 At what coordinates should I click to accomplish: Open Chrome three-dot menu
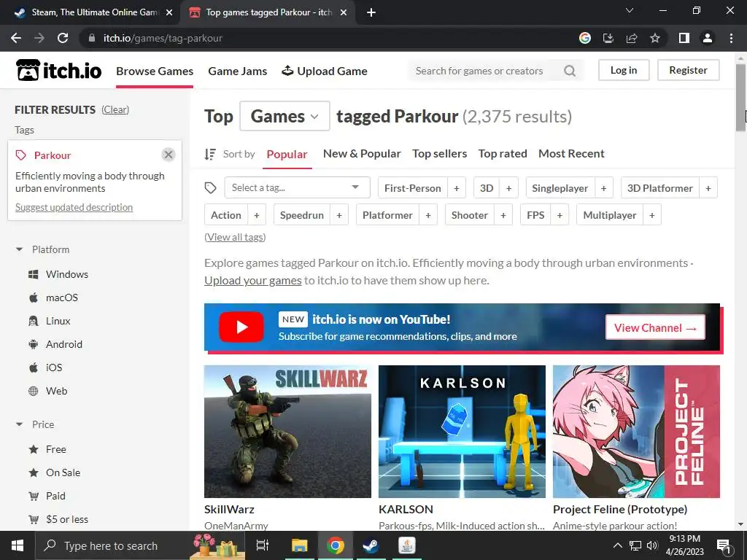731,38
